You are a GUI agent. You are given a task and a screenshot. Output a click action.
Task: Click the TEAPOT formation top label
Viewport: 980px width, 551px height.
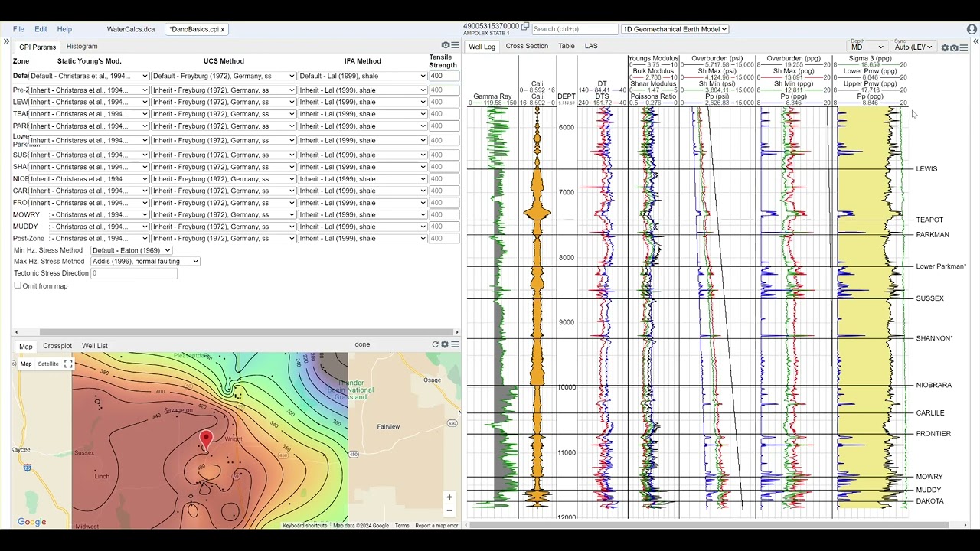pyautogui.click(x=929, y=220)
